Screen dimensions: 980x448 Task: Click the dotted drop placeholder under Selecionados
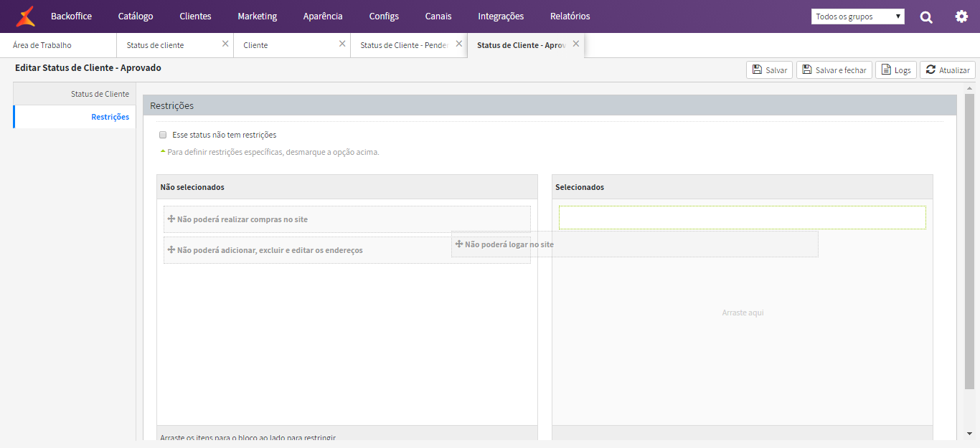[x=743, y=218]
